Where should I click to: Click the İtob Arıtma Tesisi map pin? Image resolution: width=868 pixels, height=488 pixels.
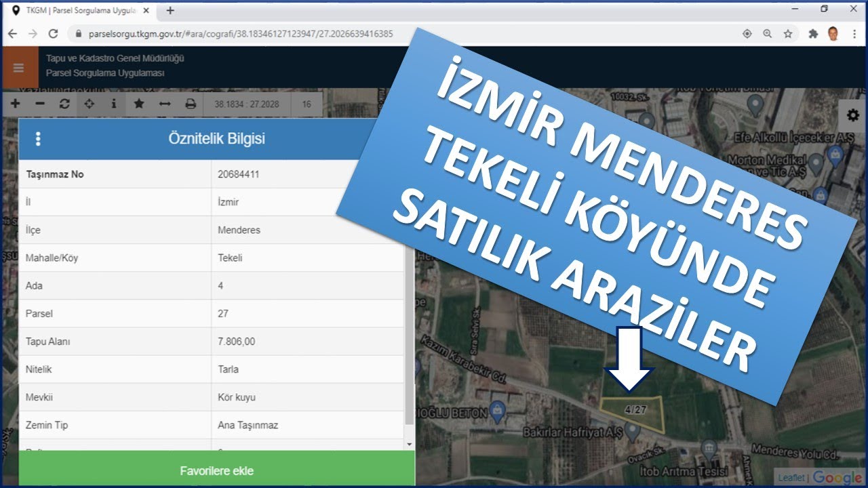pyautogui.click(x=709, y=448)
